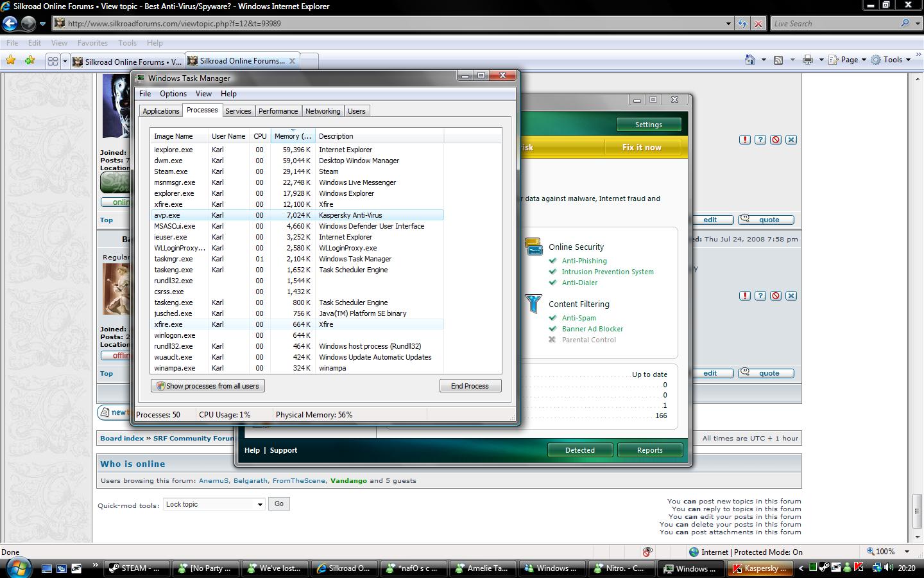924x578 pixels.
Task: Click the volume speaker tray icon
Action: (889, 568)
